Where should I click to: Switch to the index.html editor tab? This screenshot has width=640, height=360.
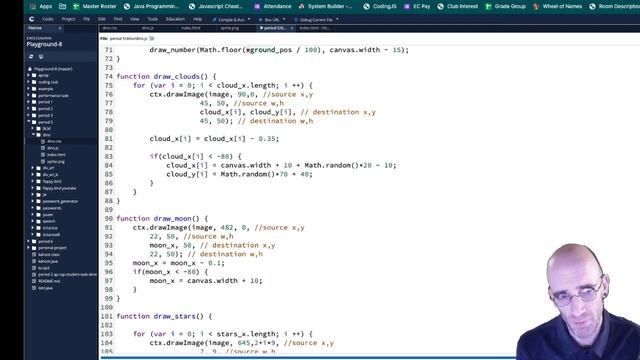point(191,28)
